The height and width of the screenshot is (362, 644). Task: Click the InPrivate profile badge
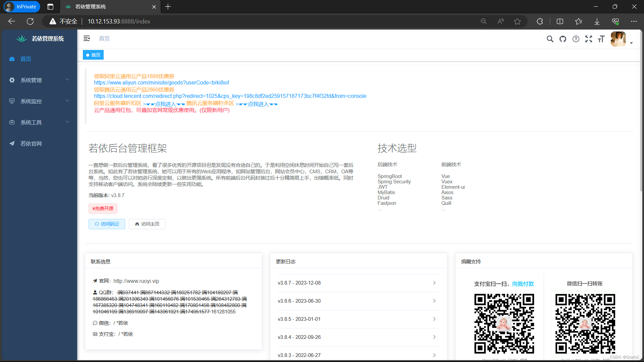click(22, 7)
